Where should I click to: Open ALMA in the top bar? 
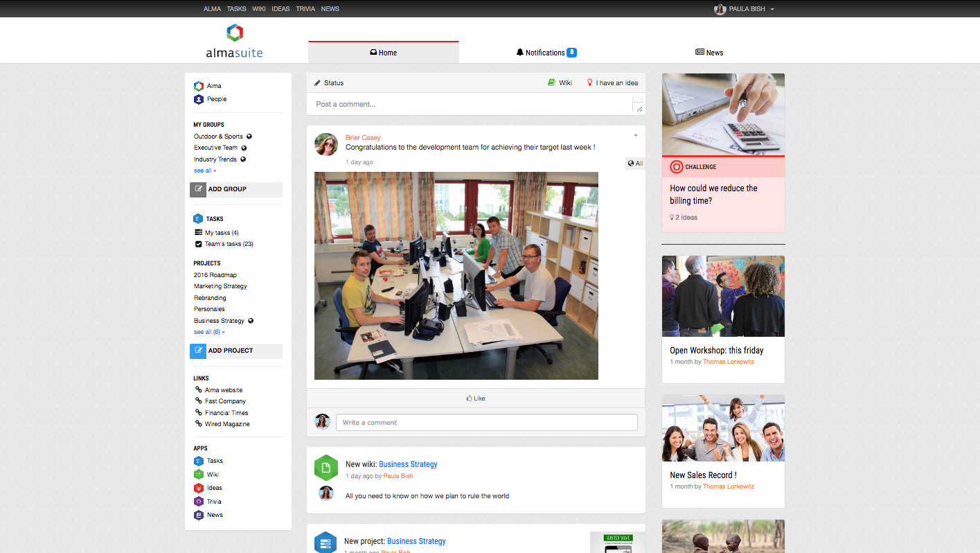pyautogui.click(x=212, y=9)
